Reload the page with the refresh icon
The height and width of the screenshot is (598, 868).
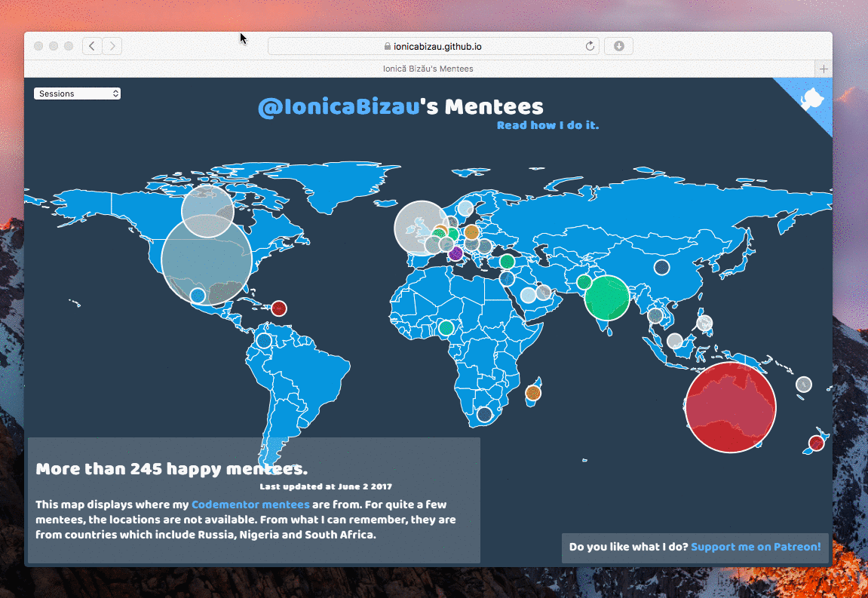(590, 46)
